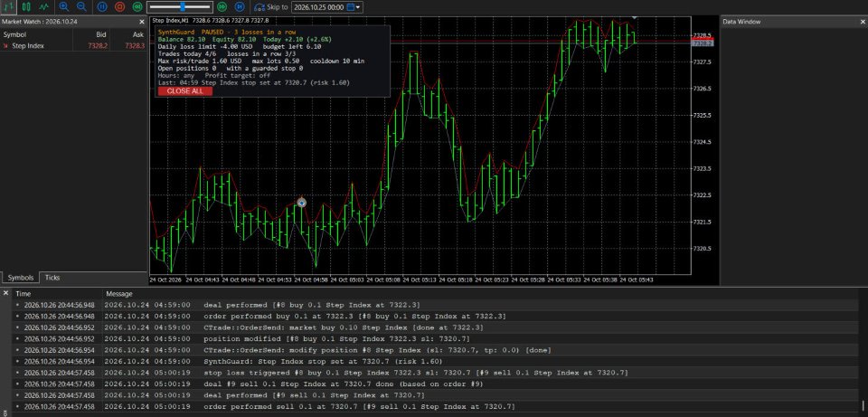Click the red CLOSE ALL button
This screenshot has height=417, width=868.
tap(184, 90)
